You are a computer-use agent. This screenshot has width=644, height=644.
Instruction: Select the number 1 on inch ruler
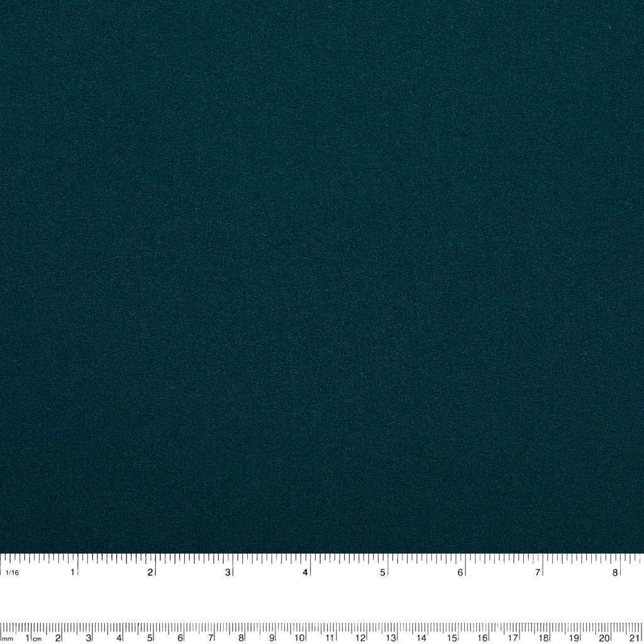(x=73, y=572)
